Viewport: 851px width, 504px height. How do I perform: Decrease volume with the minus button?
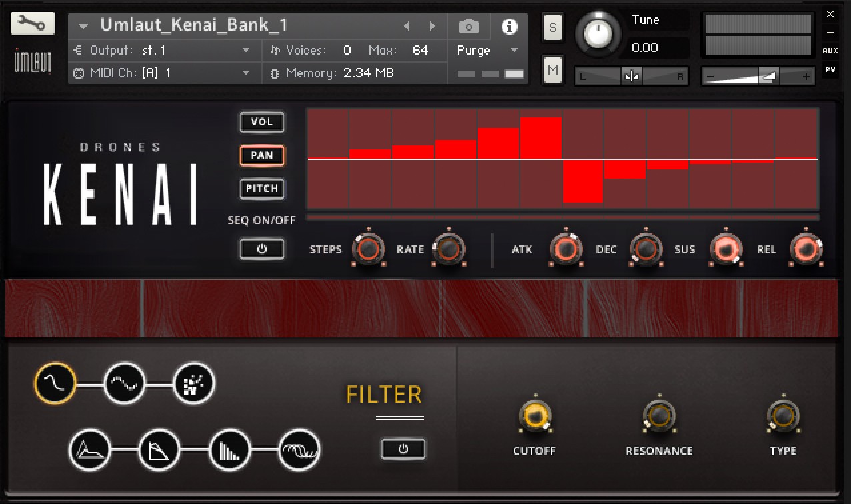pos(711,77)
